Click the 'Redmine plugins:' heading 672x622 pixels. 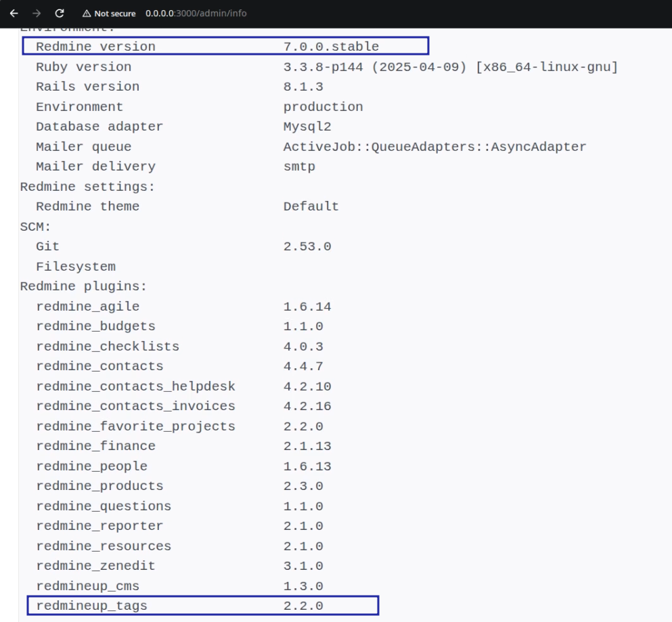tap(83, 286)
